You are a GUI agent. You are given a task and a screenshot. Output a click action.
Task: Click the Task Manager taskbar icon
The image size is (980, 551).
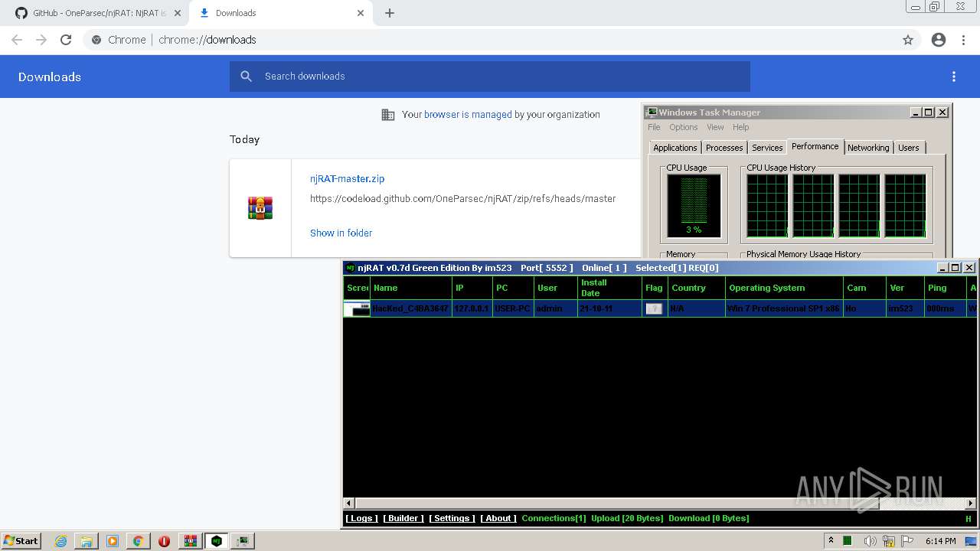click(x=243, y=541)
